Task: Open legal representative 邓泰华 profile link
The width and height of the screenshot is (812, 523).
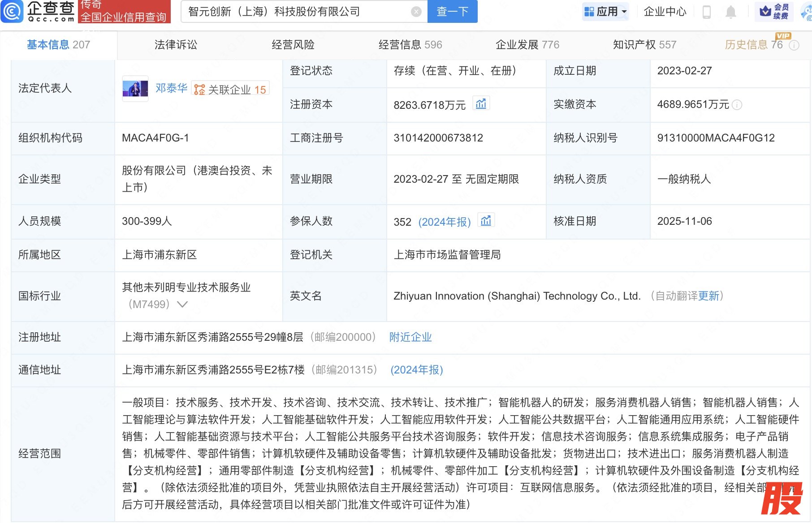Action: tap(171, 89)
